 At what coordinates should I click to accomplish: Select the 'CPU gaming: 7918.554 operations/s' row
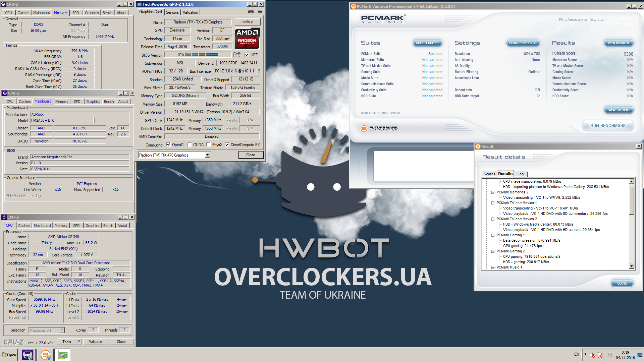532,256
